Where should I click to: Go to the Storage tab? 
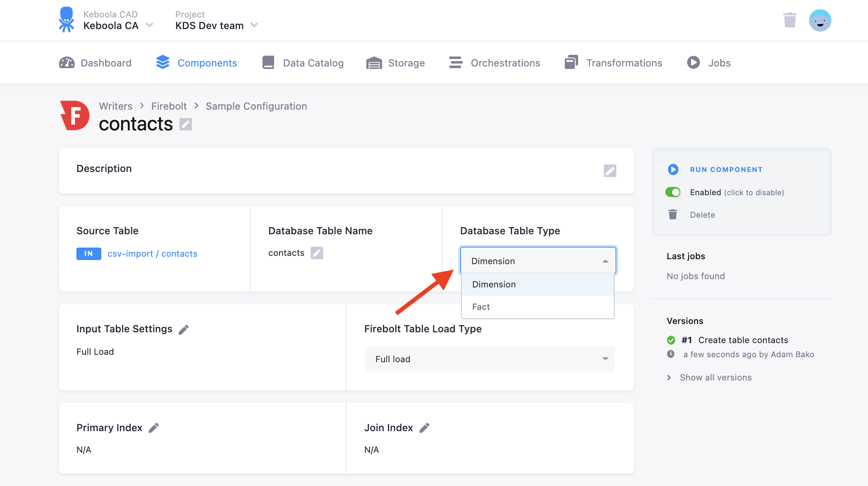click(395, 63)
